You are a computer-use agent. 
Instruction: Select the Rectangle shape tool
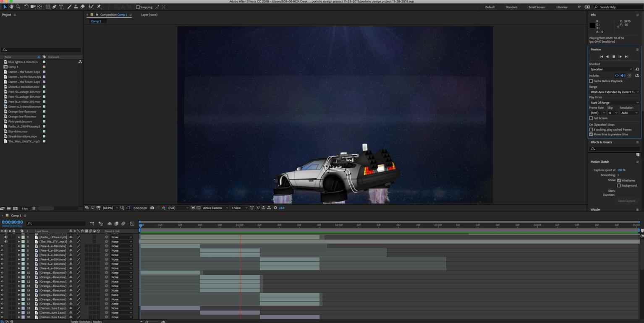pos(48,7)
